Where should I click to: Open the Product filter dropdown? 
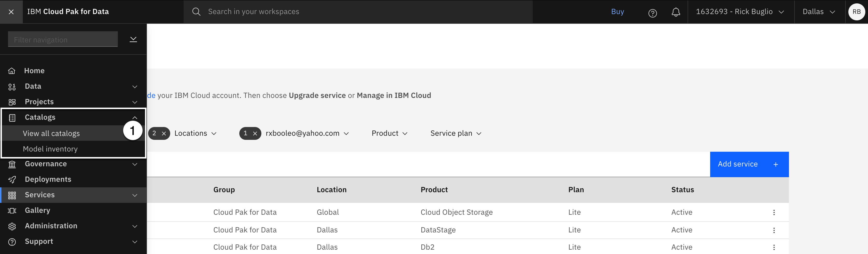[x=390, y=133]
